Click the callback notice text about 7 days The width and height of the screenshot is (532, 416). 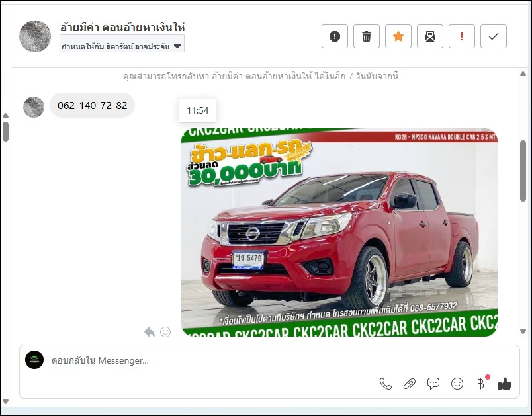pyautogui.click(x=261, y=76)
